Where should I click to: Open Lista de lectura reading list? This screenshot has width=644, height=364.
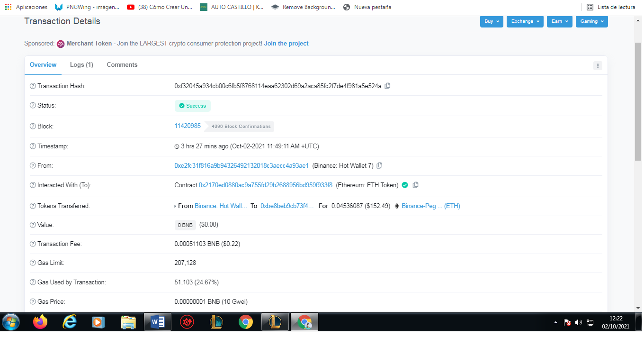[611, 7]
